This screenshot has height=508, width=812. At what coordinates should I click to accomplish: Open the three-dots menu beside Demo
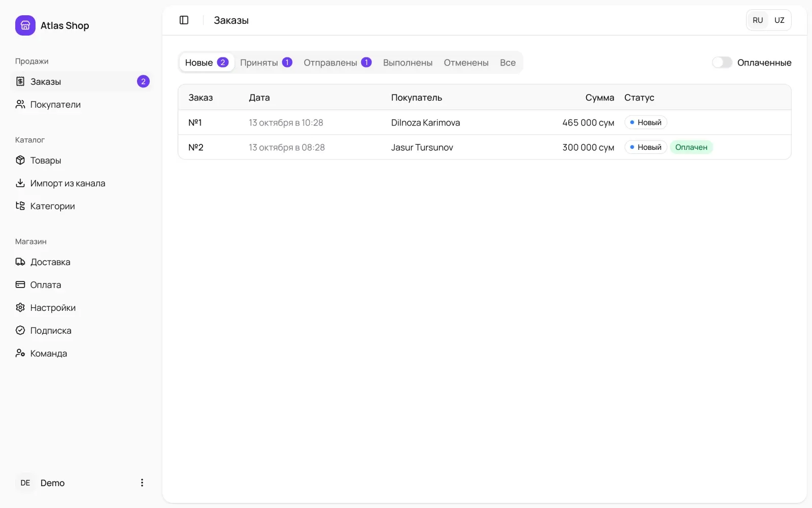point(142,483)
